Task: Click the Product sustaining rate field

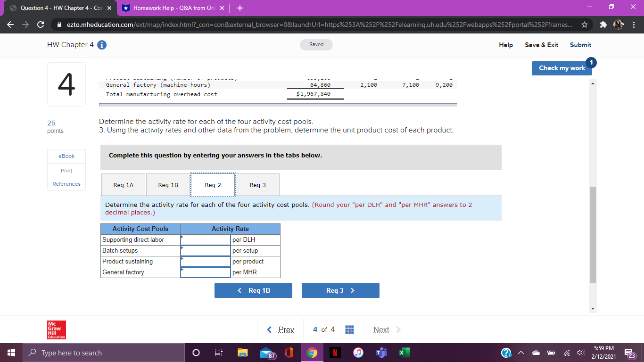Action: click(206, 261)
